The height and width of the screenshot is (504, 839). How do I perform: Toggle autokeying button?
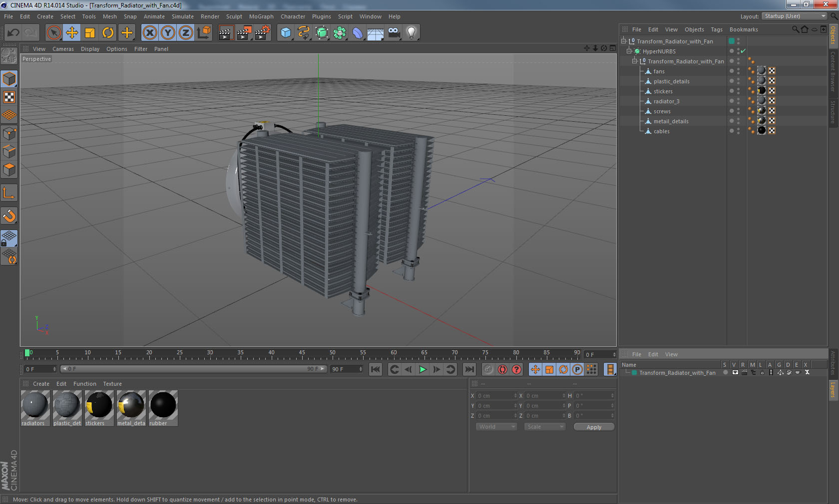click(502, 369)
